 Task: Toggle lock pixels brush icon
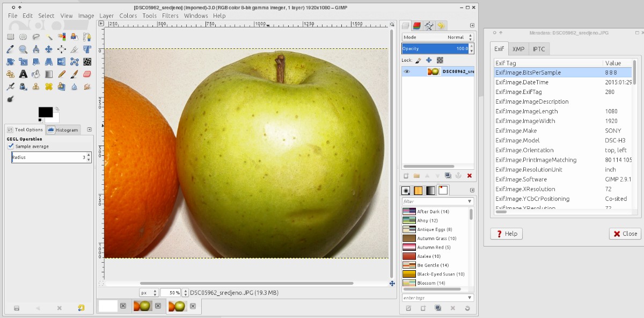pyautogui.click(x=419, y=60)
